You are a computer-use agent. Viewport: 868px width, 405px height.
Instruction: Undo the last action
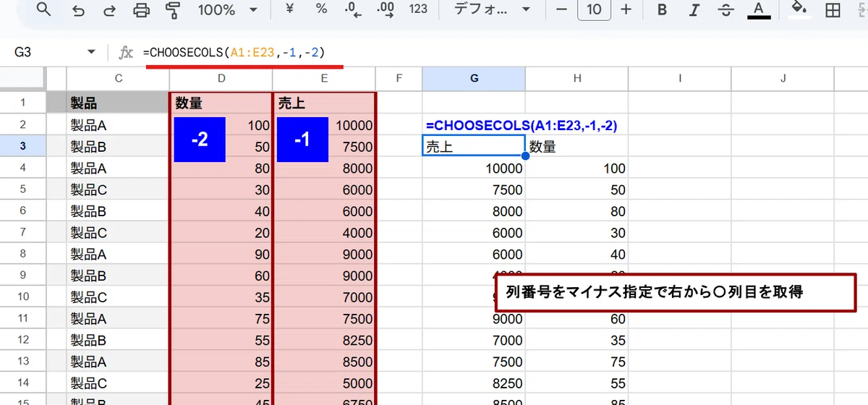click(x=79, y=9)
